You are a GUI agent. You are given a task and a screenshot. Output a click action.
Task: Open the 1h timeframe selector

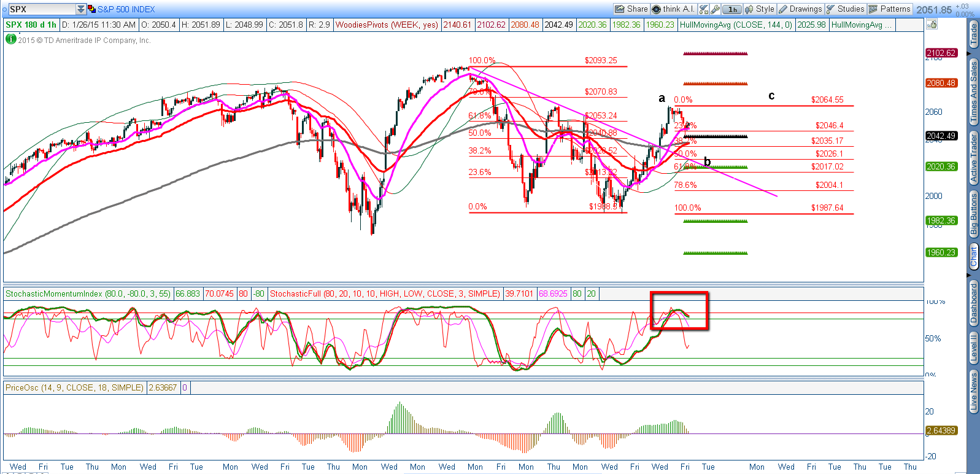pos(732,9)
